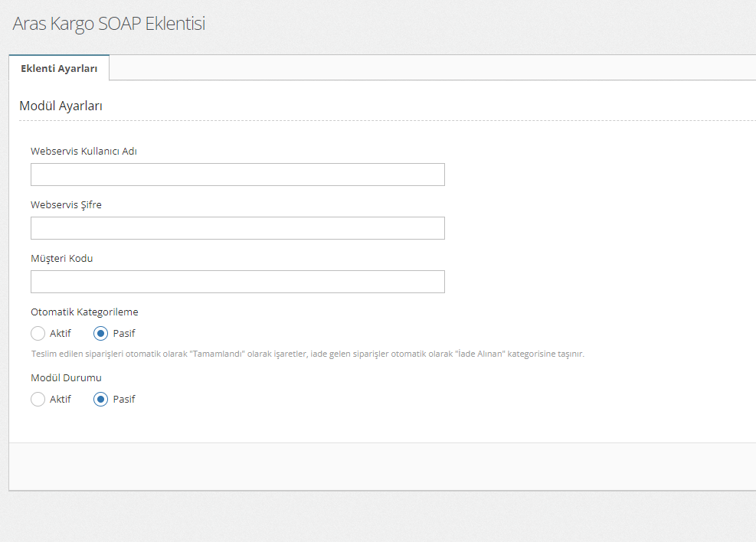Focus the Webservis Kullanıcı Adı input box
Image resolution: width=756 pixels, height=542 pixels.
click(x=237, y=175)
